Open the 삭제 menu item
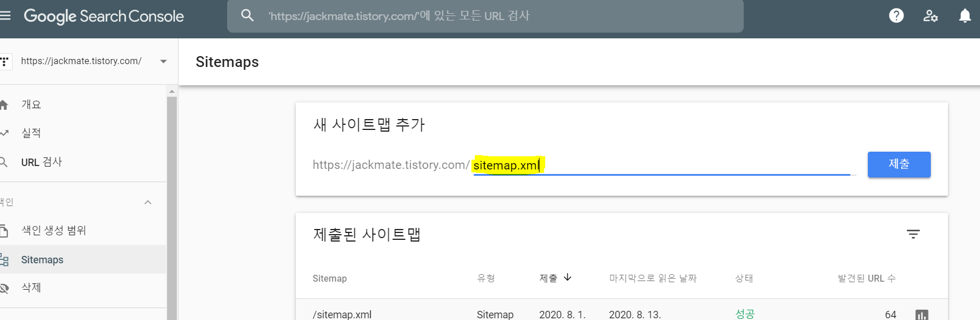 pos(83,288)
